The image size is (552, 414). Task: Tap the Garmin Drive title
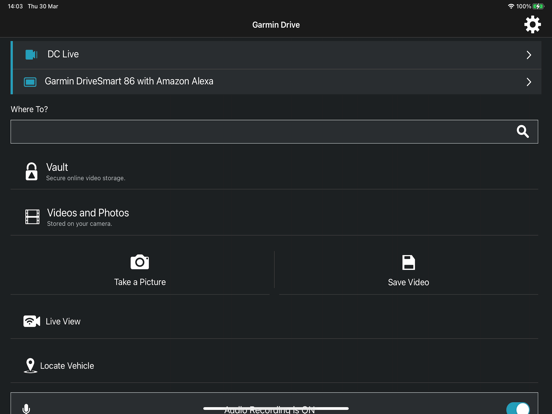coord(276,25)
